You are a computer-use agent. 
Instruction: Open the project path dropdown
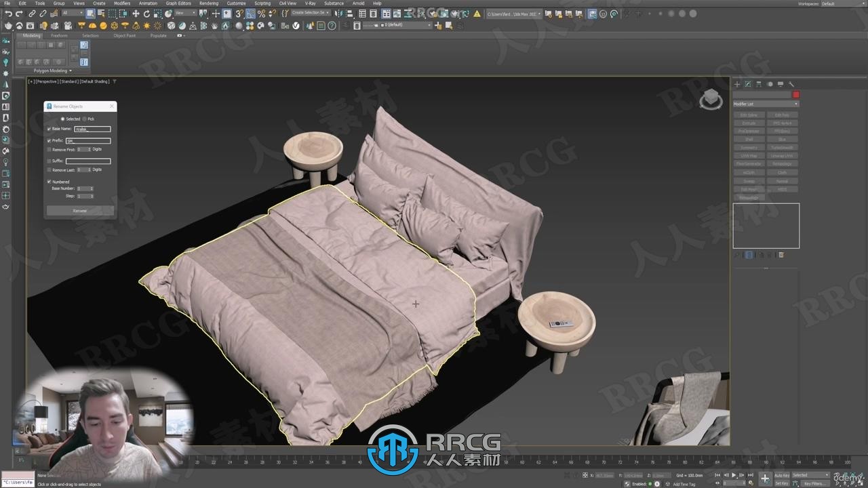click(x=513, y=14)
